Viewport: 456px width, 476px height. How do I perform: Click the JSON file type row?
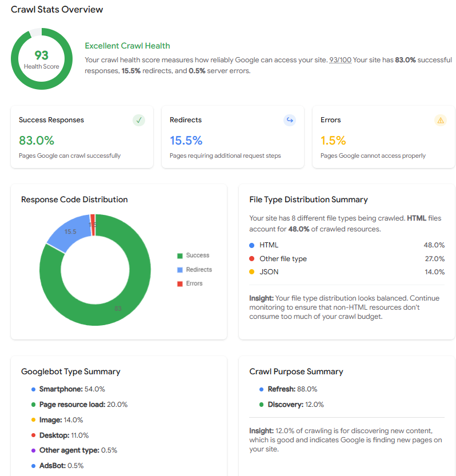347,271
